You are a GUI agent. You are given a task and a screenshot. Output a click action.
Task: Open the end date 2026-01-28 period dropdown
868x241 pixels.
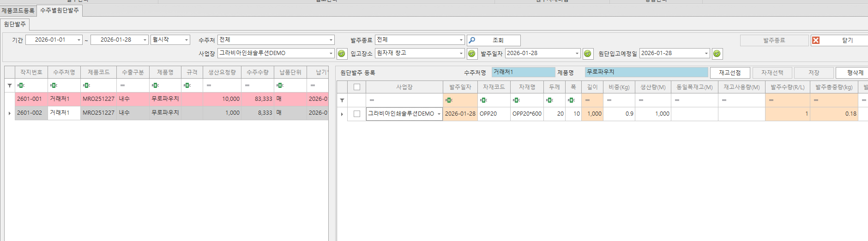coord(145,40)
